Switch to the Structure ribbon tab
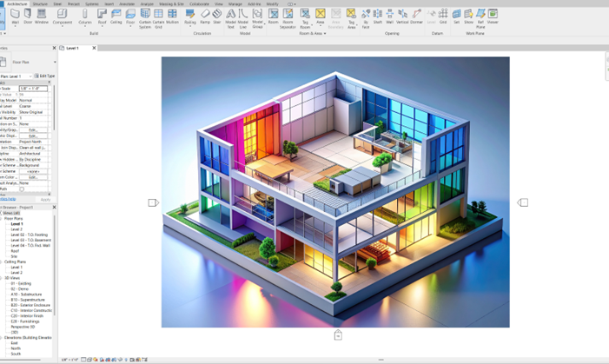This screenshot has height=364, width=609. pos(40,3)
